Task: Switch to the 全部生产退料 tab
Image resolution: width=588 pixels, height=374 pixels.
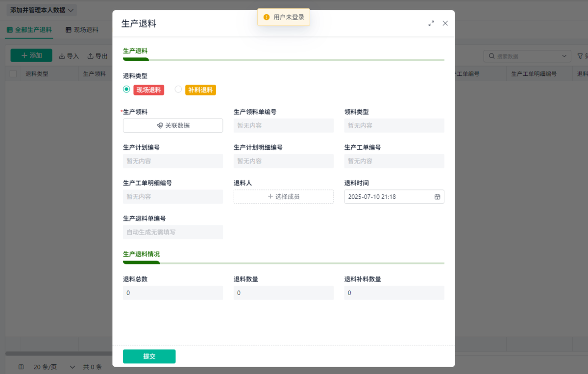Action: pyautogui.click(x=29, y=30)
